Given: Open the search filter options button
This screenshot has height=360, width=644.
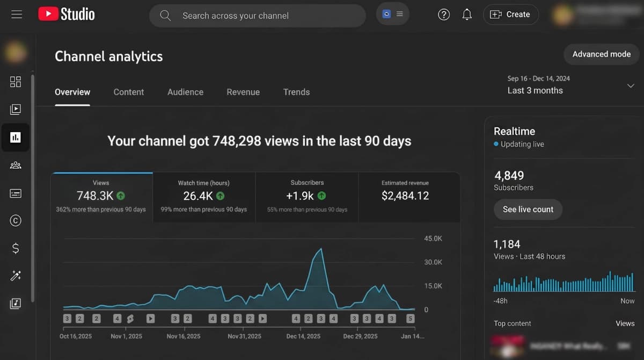Looking at the screenshot, I should coord(393,15).
